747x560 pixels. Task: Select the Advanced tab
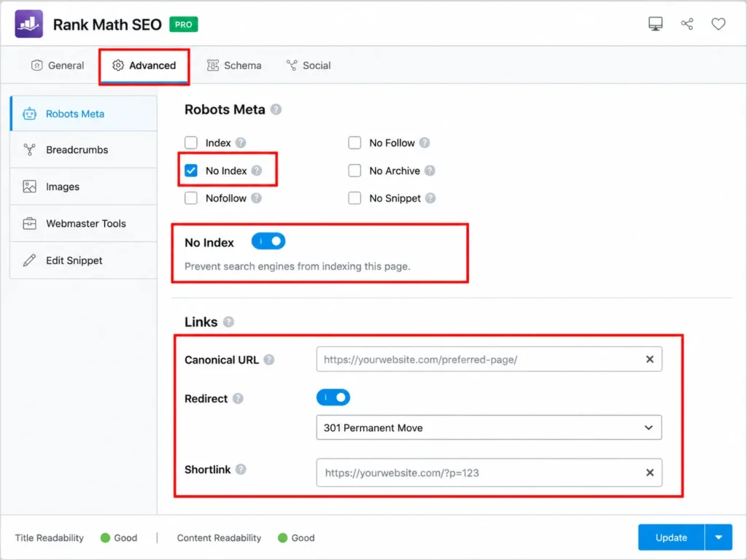144,66
